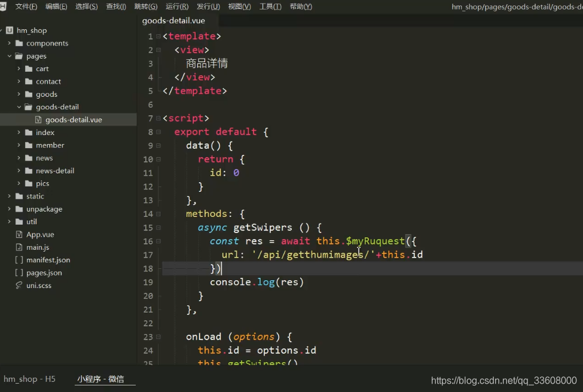Click the goods folder icon
The height and width of the screenshot is (392, 583).
29,94
